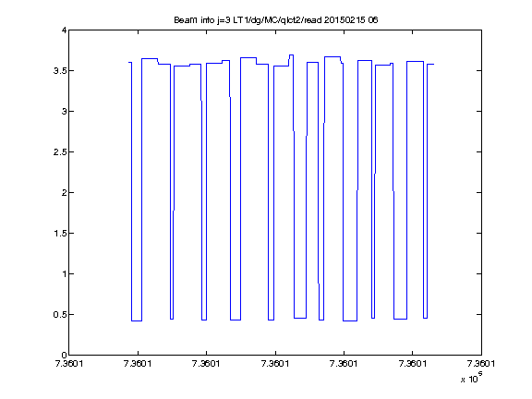Click the "x 10^5" exponent label
532x399 pixels.
pos(472,377)
